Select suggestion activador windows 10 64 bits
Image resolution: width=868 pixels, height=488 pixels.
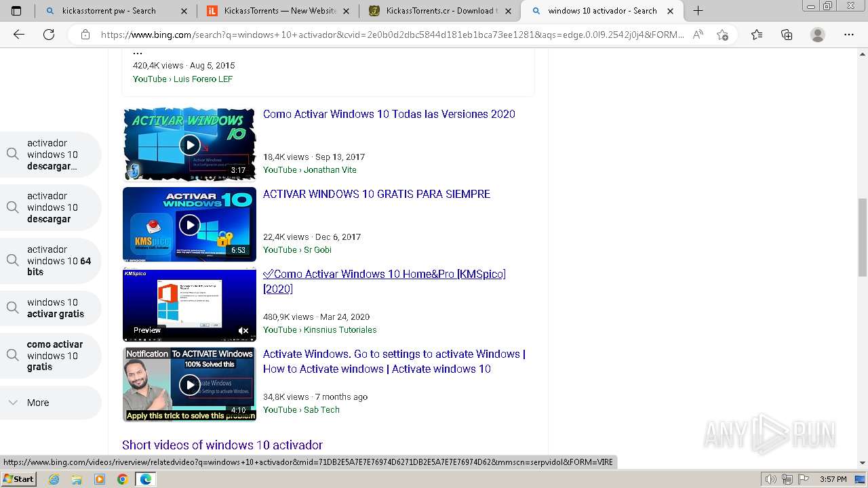point(51,261)
